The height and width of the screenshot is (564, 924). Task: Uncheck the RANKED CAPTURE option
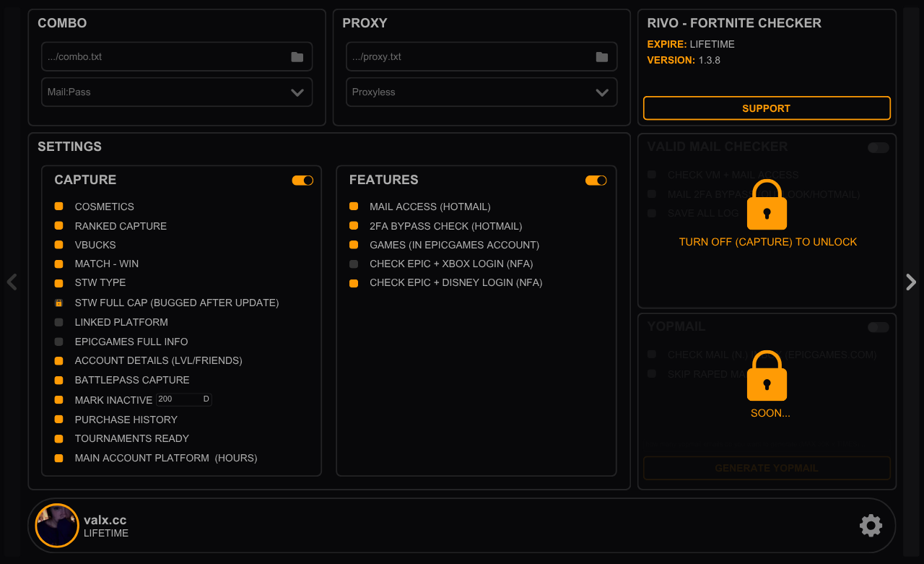(59, 226)
